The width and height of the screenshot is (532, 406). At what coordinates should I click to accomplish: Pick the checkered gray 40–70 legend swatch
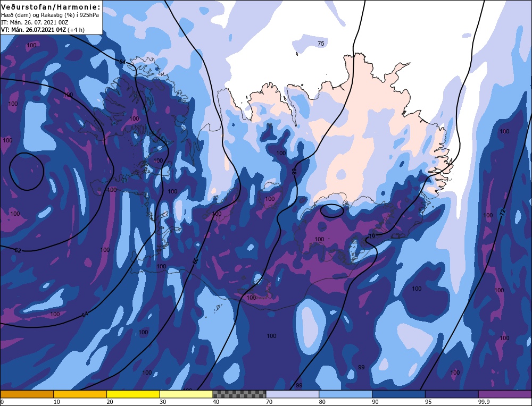click(239, 394)
